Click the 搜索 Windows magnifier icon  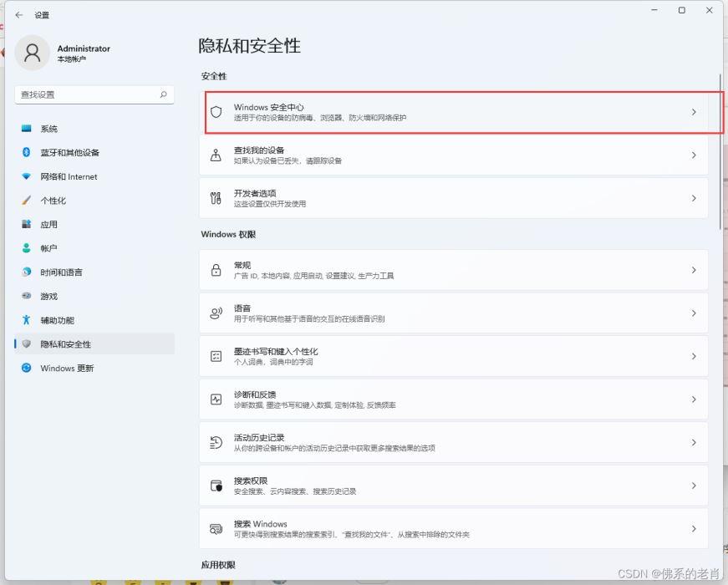[216, 528]
